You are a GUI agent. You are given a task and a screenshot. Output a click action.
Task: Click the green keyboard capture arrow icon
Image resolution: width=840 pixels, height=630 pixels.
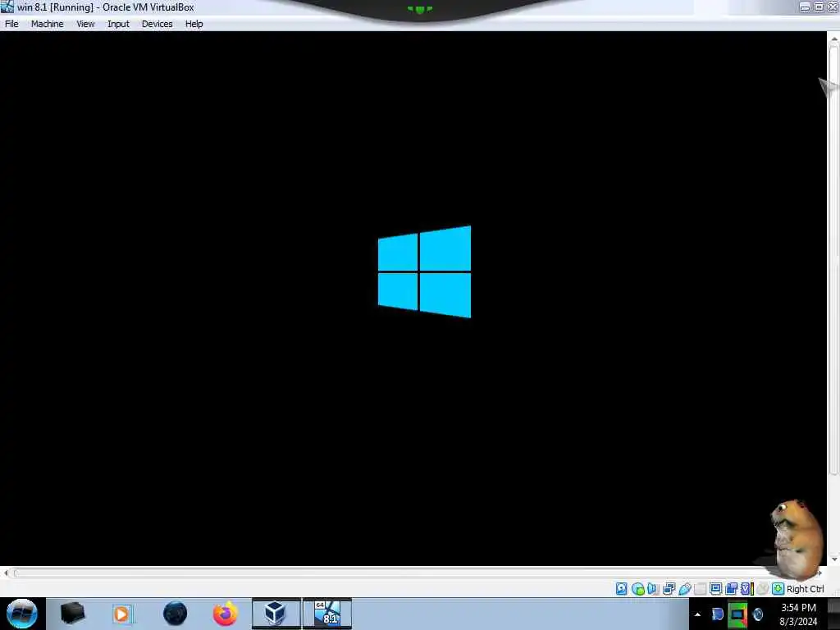pos(778,589)
